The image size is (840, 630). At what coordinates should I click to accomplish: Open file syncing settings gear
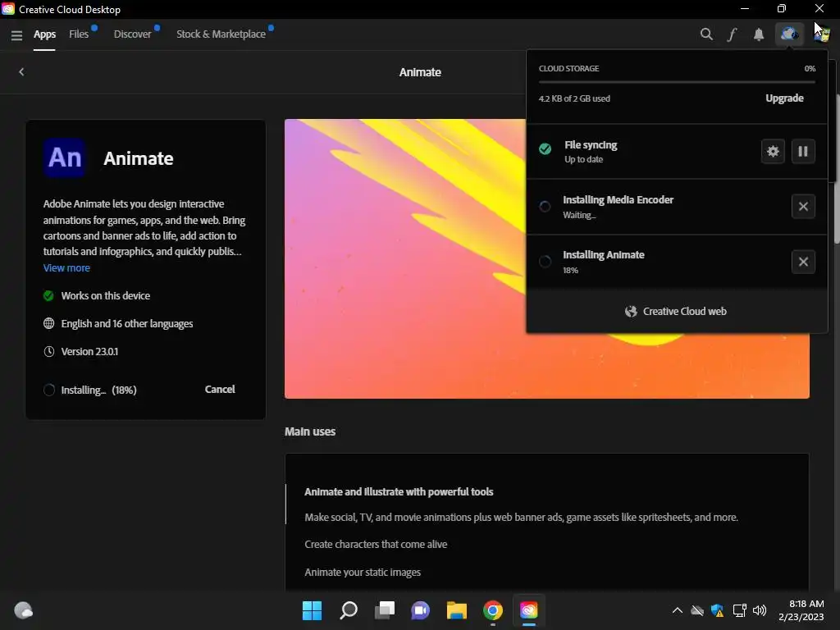773,151
